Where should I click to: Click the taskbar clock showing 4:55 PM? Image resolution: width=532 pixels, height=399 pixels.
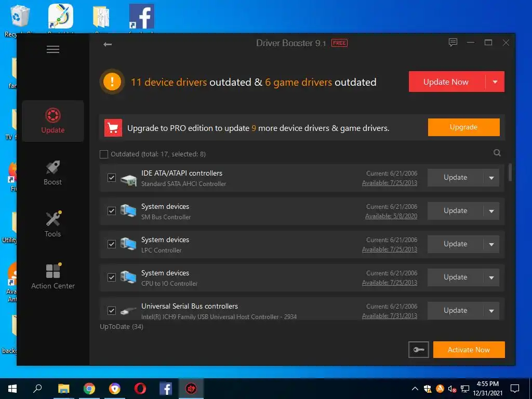tap(487, 389)
